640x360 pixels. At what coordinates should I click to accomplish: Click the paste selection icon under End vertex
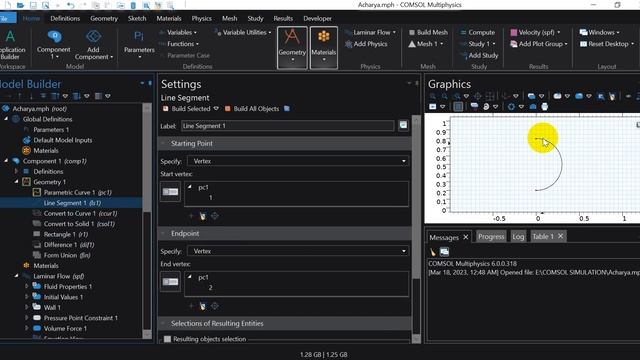[203, 306]
